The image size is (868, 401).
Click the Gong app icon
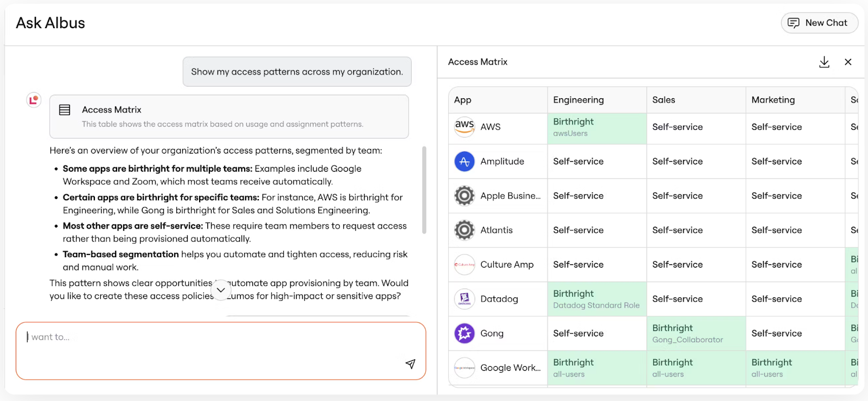tap(464, 333)
